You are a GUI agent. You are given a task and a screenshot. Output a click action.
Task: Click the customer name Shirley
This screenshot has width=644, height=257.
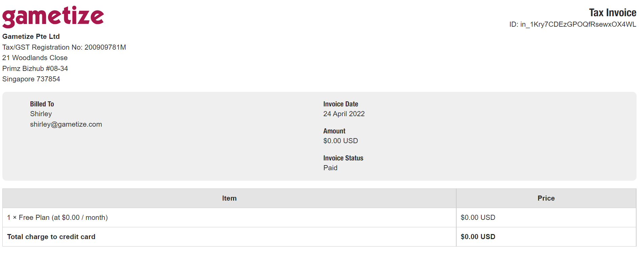click(41, 114)
